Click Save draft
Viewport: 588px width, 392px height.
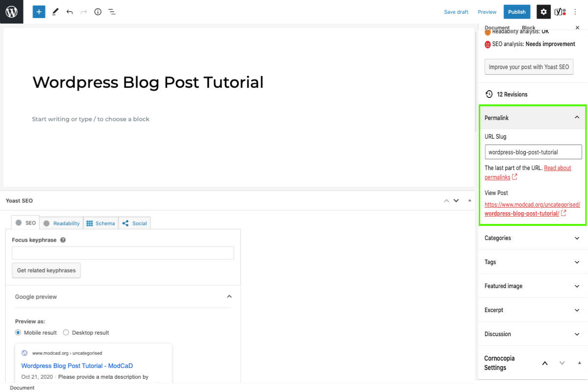point(456,12)
